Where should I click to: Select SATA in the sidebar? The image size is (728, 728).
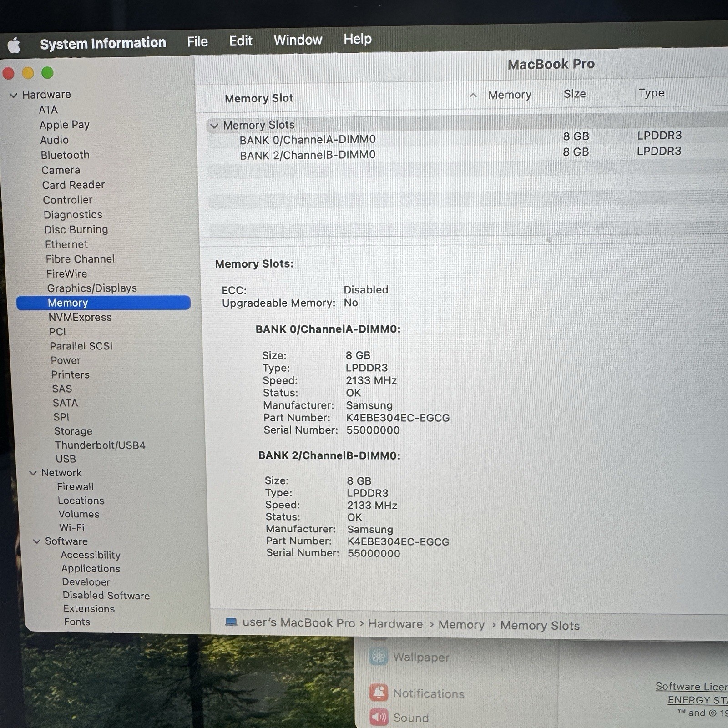(x=66, y=403)
